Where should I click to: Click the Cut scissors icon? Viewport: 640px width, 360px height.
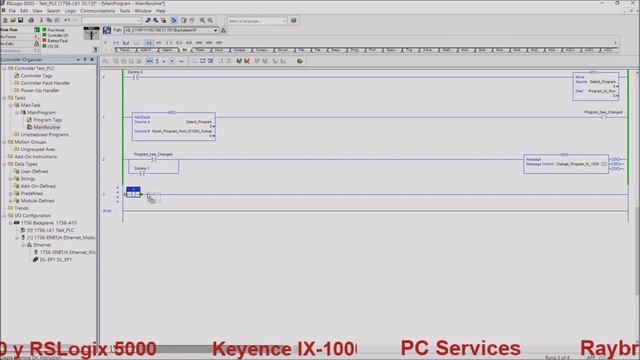[41, 20]
